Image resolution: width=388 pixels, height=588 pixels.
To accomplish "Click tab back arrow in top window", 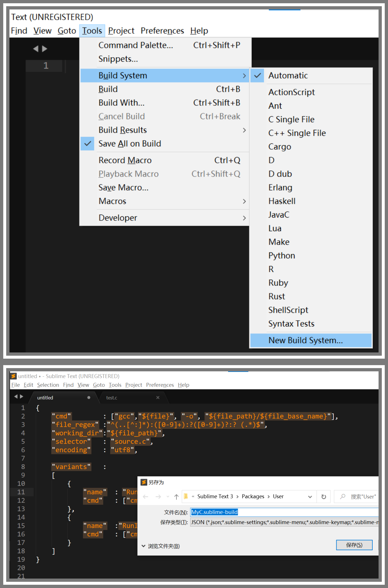I will (x=36, y=49).
